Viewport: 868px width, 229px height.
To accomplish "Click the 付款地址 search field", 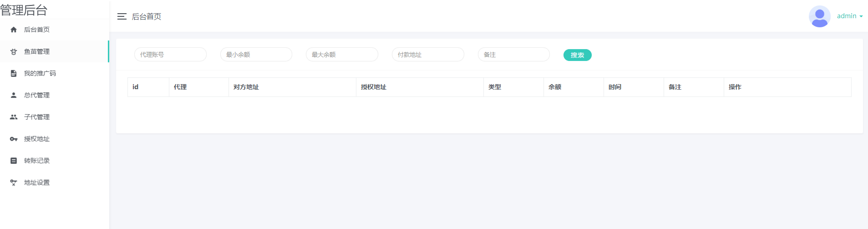I will 428,55.
